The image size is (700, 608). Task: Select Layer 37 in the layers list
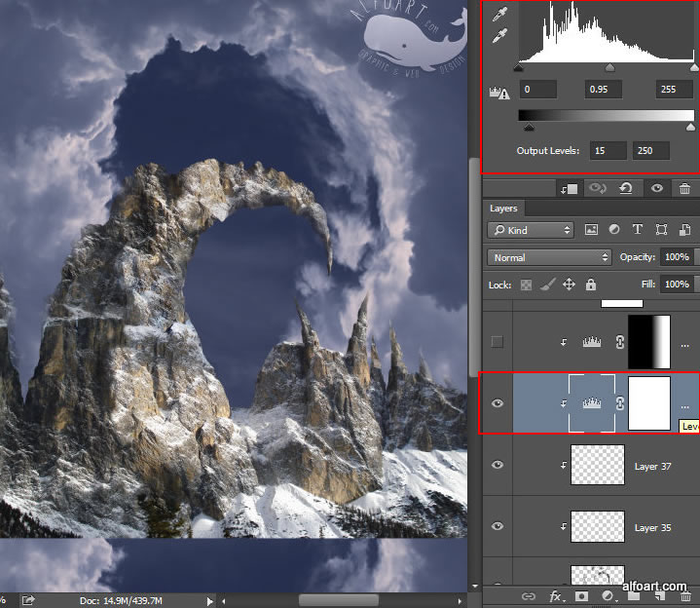(652, 467)
